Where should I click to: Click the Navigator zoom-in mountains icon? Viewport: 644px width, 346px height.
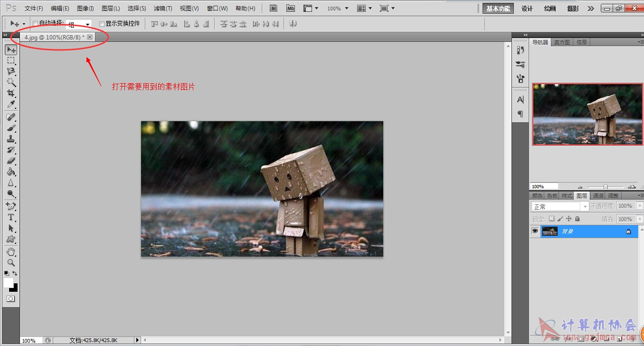tap(632, 187)
